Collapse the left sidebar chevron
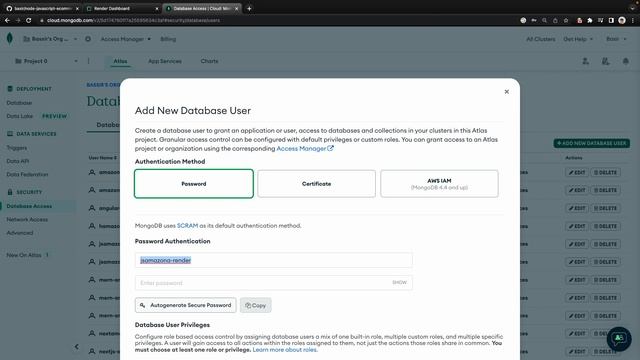The image size is (640, 360). click(77, 347)
